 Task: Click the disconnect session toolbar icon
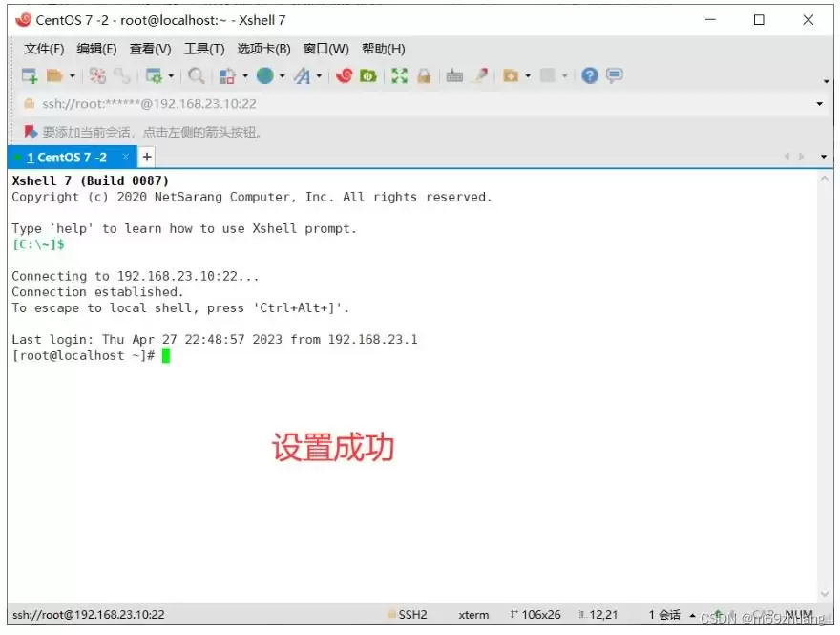[x=97, y=76]
